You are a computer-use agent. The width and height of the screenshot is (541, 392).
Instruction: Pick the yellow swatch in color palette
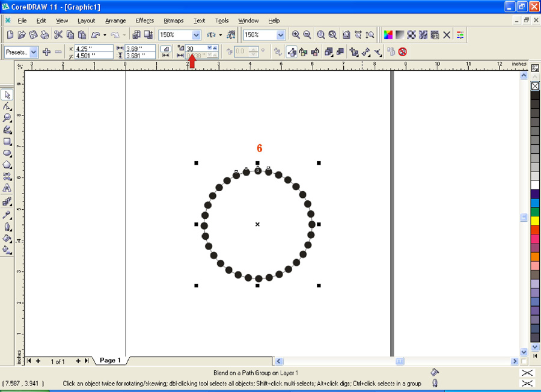click(535, 221)
